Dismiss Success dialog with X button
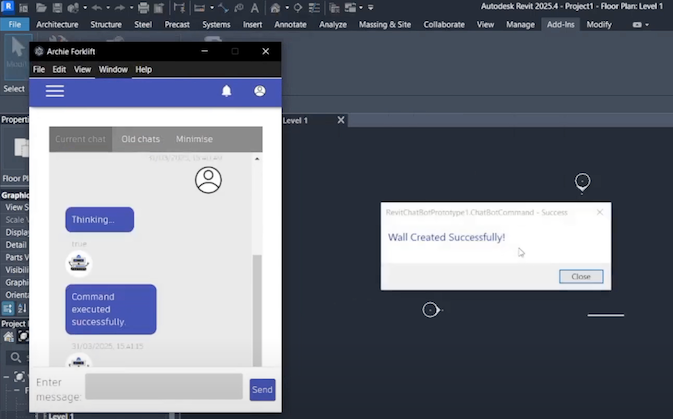 coord(600,212)
